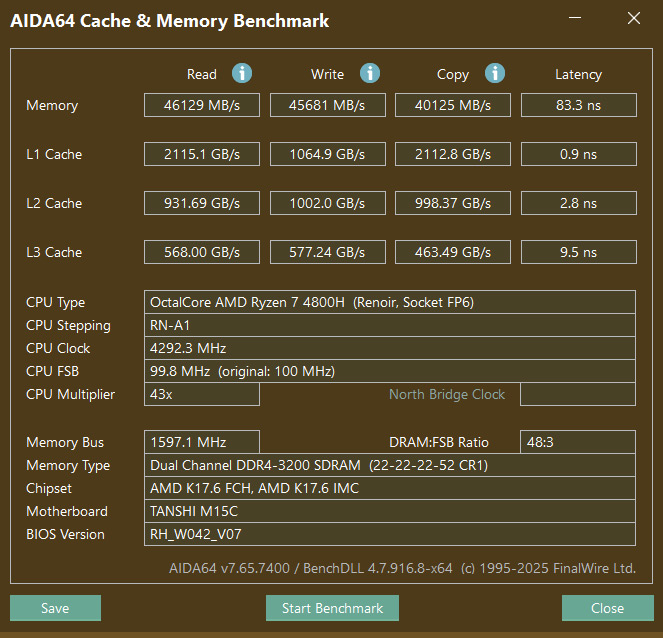Select the Memory Type field
The width and height of the screenshot is (663, 638).
click(x=390, y=465)
